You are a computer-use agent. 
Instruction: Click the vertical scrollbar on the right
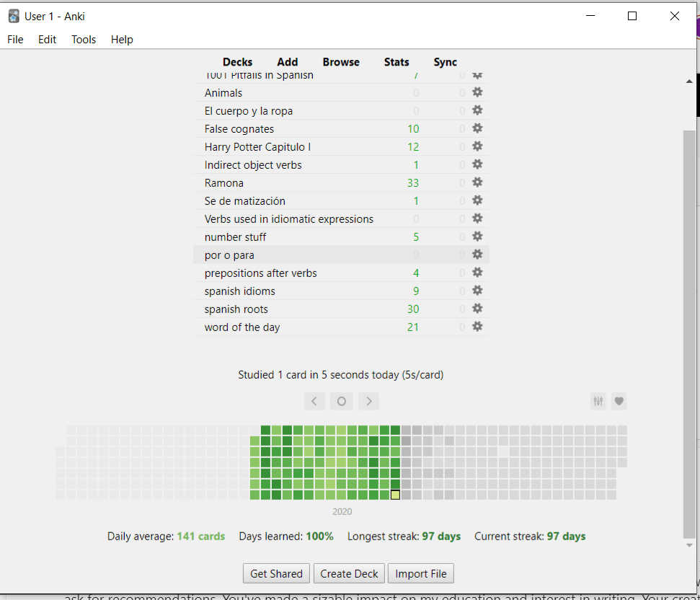click(690, 332)
